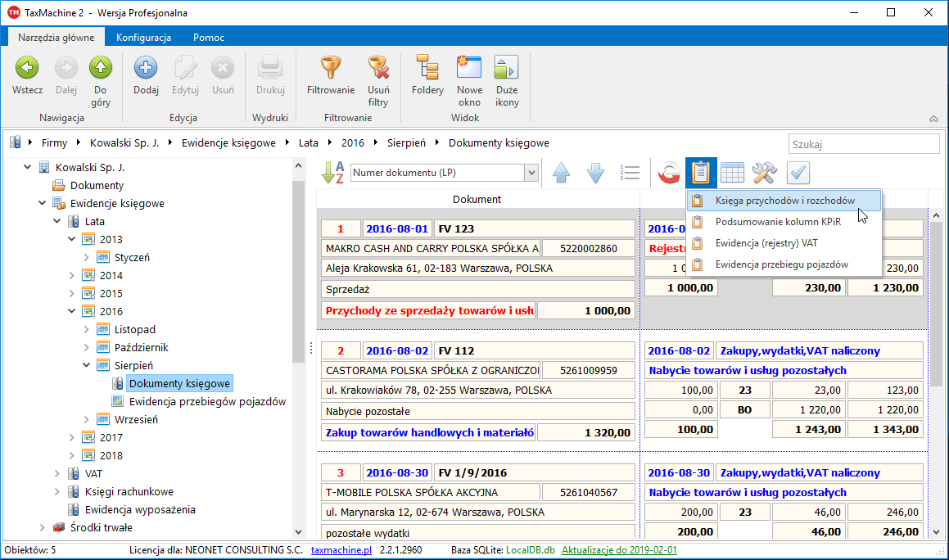The width and height of the screenshot is (949, 560).
Task: Click the Dodaj add icon in ribbon
Action: click(x=146, y=69)
